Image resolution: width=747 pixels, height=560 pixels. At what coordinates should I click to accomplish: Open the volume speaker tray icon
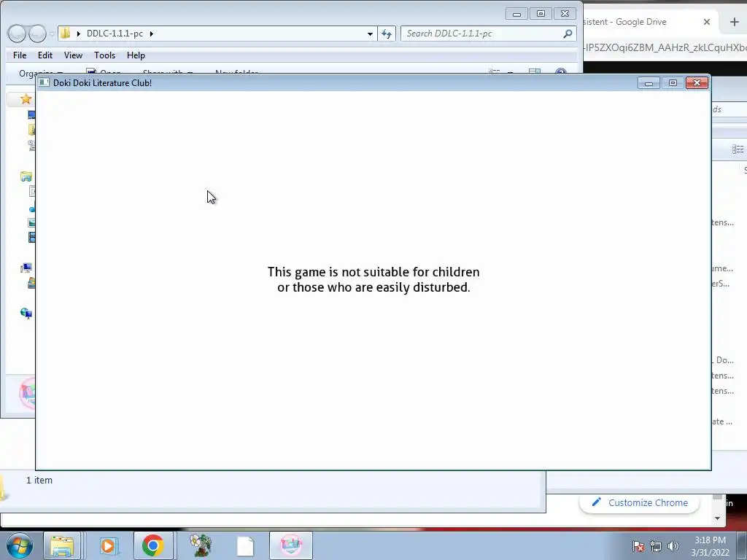click(x=673, y=546)
